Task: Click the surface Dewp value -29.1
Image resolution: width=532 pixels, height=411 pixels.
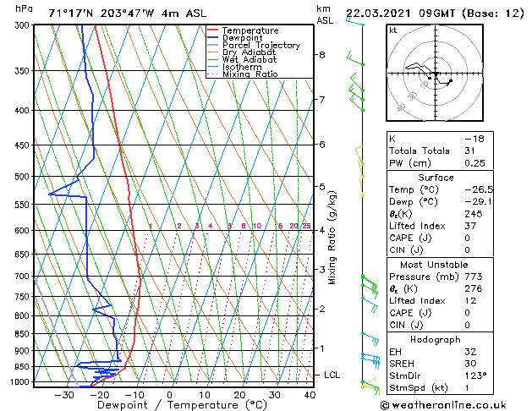Action: [478, 202]
